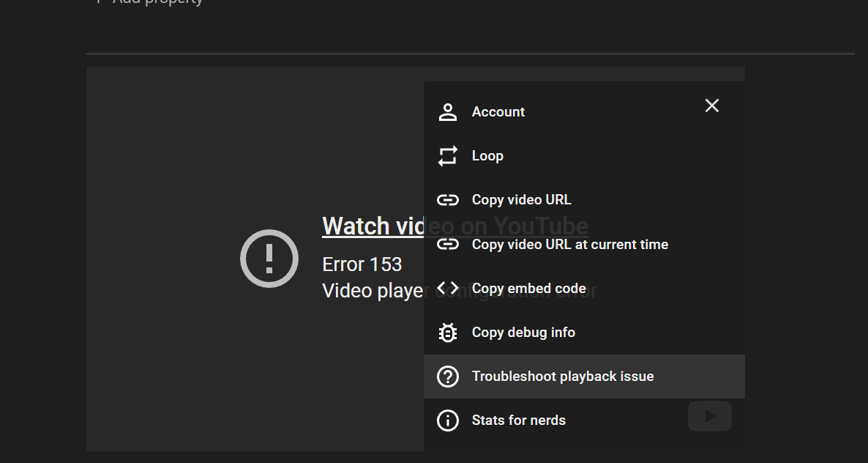Click the question mark troubleshoot icon
This screenshot has width=868, height=463.
447,377
